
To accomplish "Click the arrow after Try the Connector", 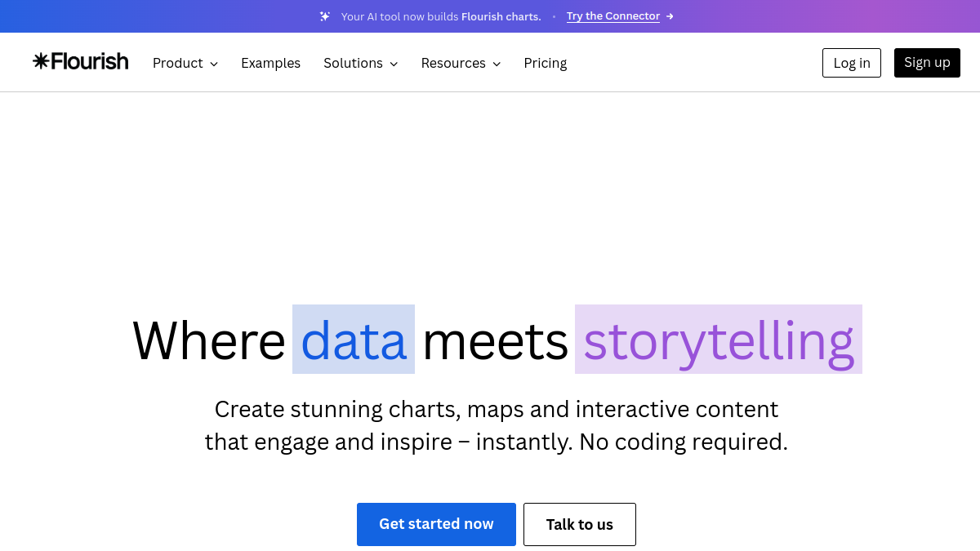I will click(x=670, y=16).
